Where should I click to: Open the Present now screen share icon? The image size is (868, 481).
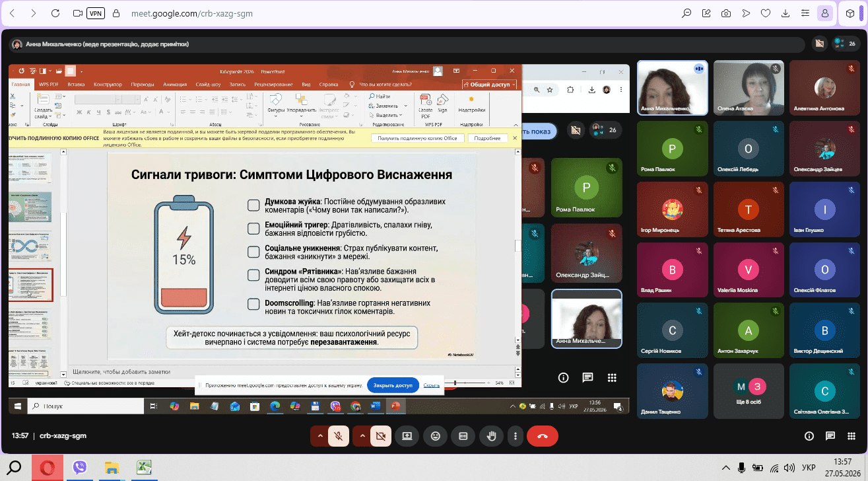[407, 436]
